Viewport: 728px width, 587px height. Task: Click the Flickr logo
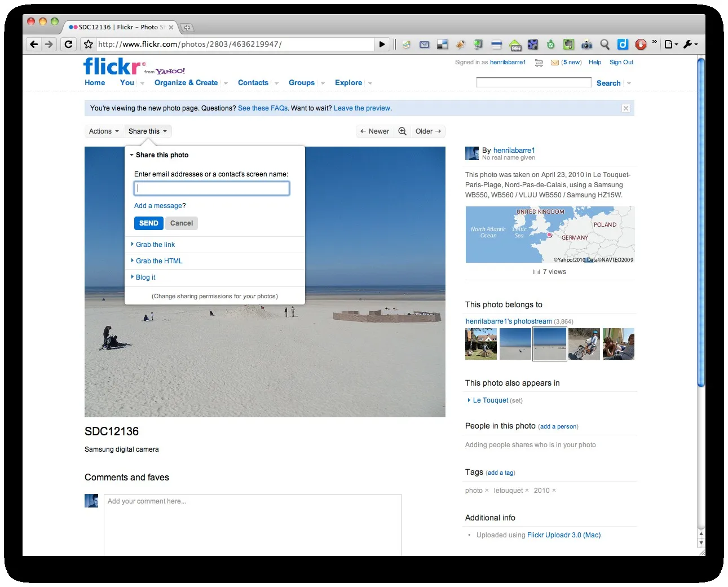(x=114, y=67)
